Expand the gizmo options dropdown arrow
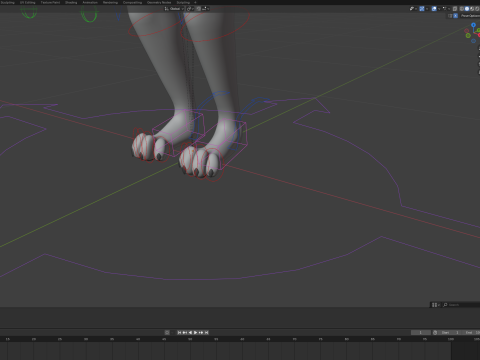Image resolution: width=480 pixels, height=360 pixels. coord(427,9)
